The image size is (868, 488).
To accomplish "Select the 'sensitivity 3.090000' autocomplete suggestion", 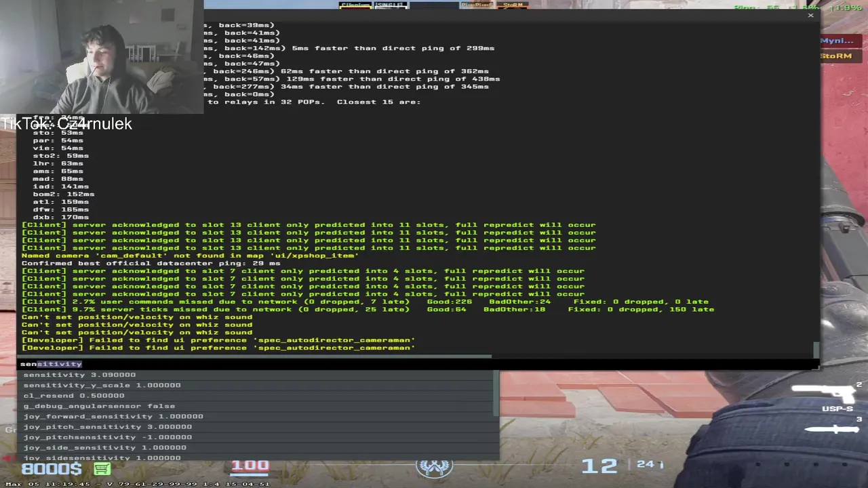I will pyautogui.click(x=79, y=375).
